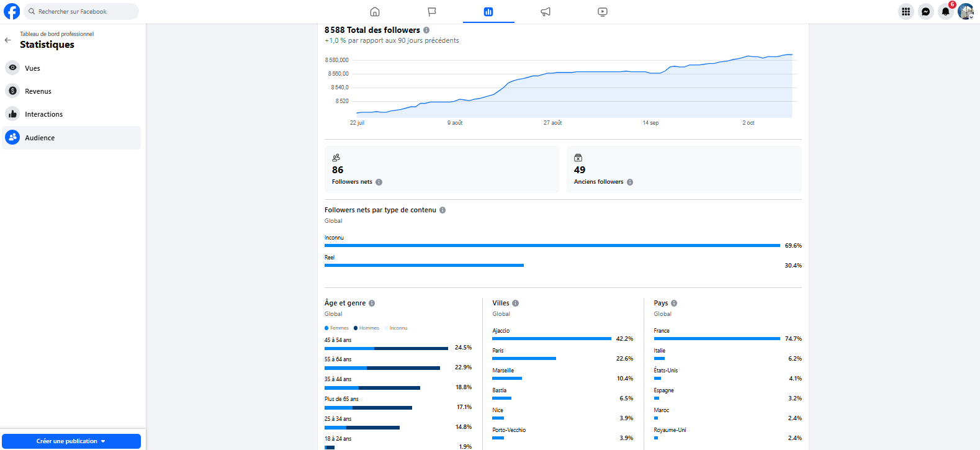Show info tooltip for Anciens followers
This screenshot has width=980, height=450.
coord(630,182)
